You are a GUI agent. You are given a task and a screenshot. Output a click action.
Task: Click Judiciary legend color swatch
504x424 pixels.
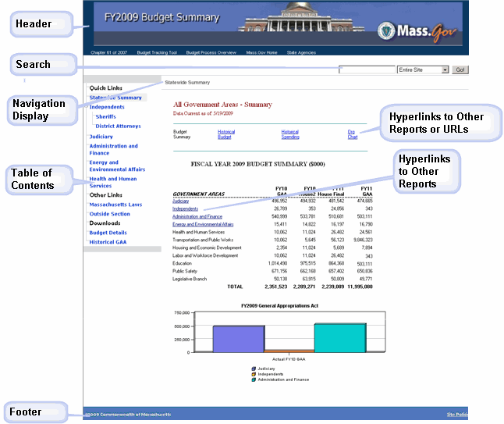tap(254, 369)
